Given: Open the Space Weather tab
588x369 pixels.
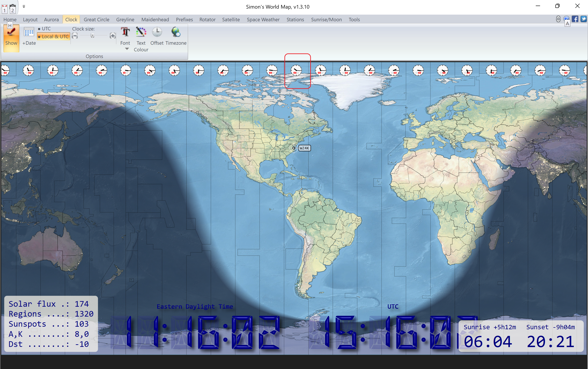Looking at the screenshot, I should click(263, 20).
